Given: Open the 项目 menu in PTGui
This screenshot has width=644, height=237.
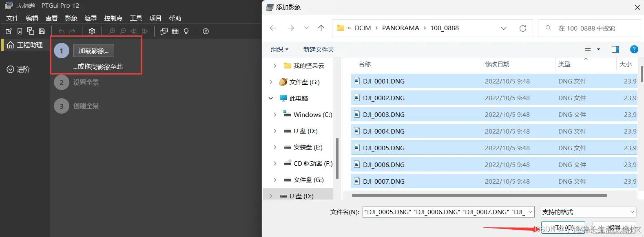Looking at the screenshot, I should tap(155, 18).
